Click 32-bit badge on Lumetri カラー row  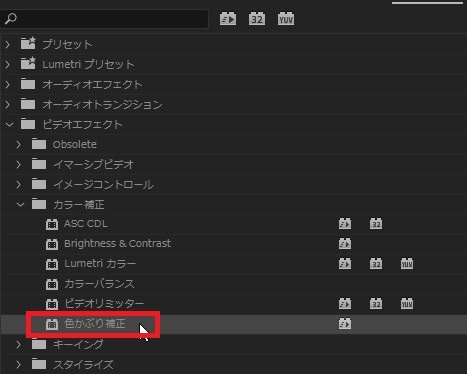point(376,264)
